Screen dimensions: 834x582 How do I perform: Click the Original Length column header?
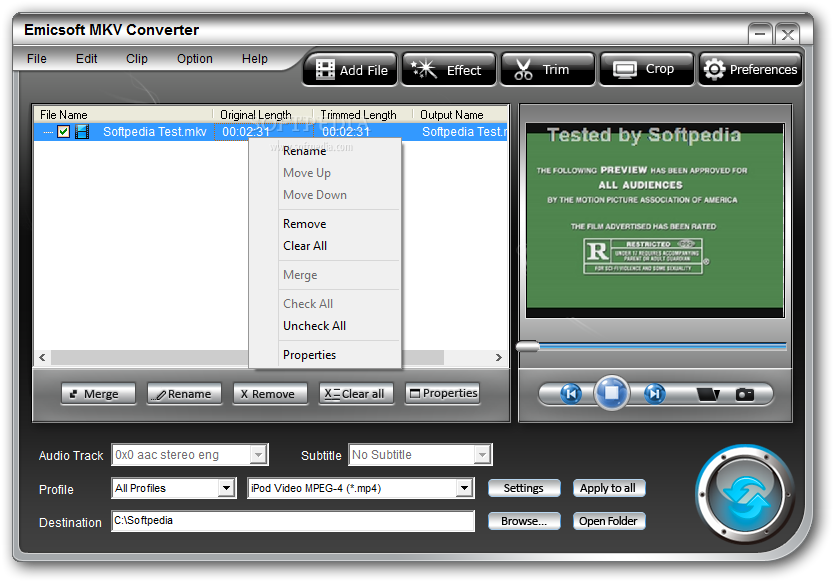click(264, 114)
